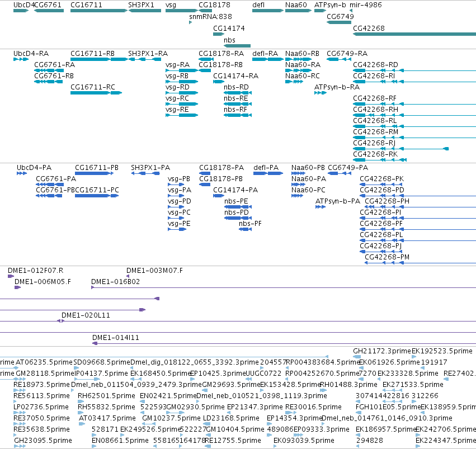Click the defl-RA transcript label
The width and height of the screenshot is (476, 449).
(x=265, y=53)
